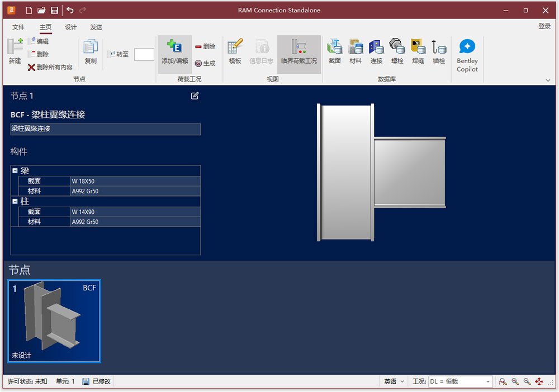Open the 文件 menu
This screenshot has height=392, width=559.
(x=18, y=27)
